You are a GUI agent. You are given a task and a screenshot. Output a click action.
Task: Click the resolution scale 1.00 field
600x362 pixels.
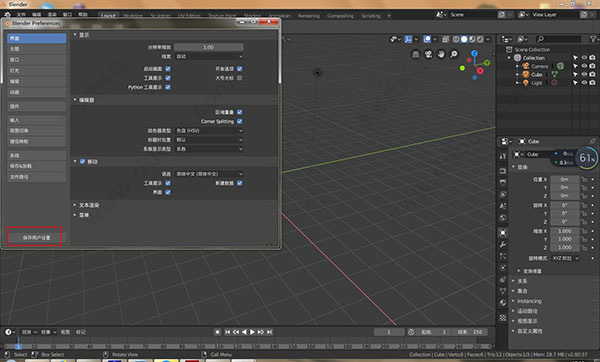[x=209, y=47]
